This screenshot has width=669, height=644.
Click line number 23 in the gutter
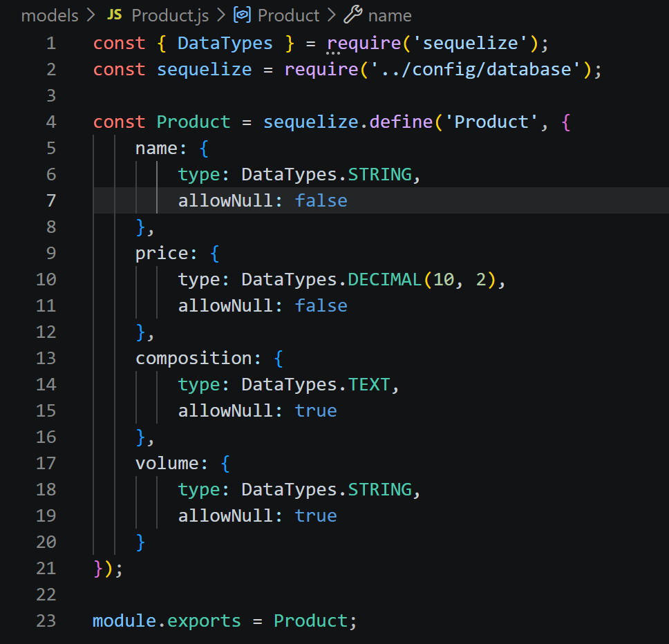pos(46,621)
